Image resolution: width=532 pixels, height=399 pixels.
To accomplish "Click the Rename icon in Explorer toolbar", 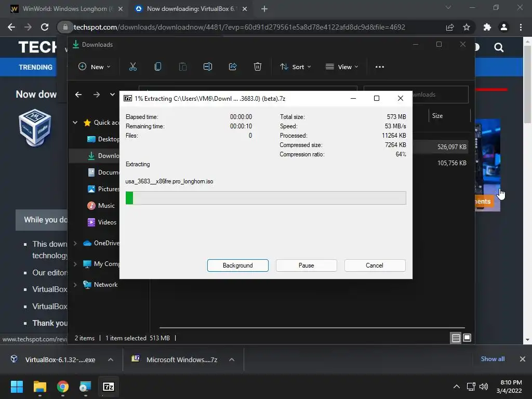I will pyautogui.click(x=208, y=67).
